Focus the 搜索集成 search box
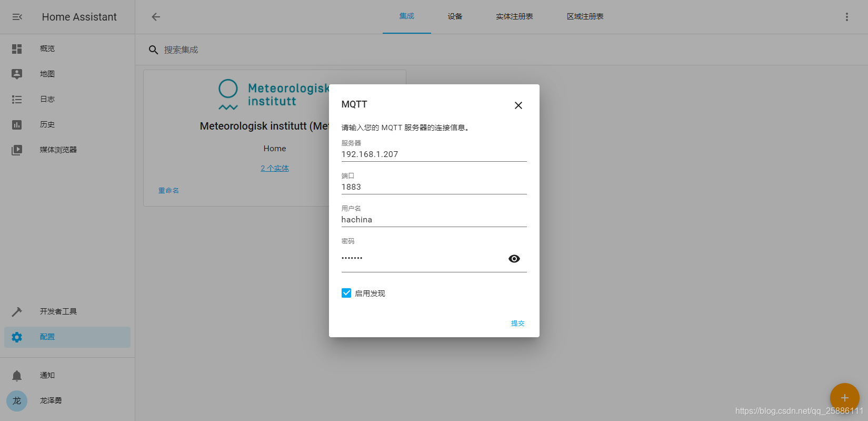This screenshot has height=421, width=868. [x=181, y=50]
